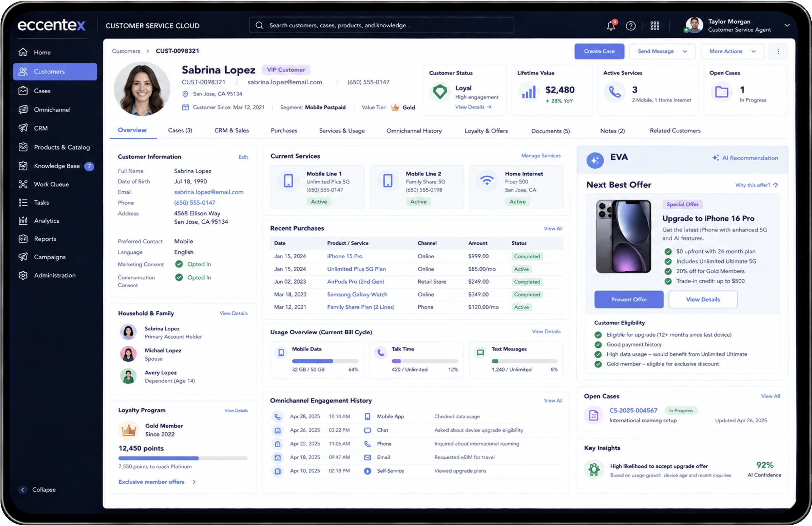Screen dimensions: 812x526
Task: Click the Create Case button
Action: click(599, 51)
